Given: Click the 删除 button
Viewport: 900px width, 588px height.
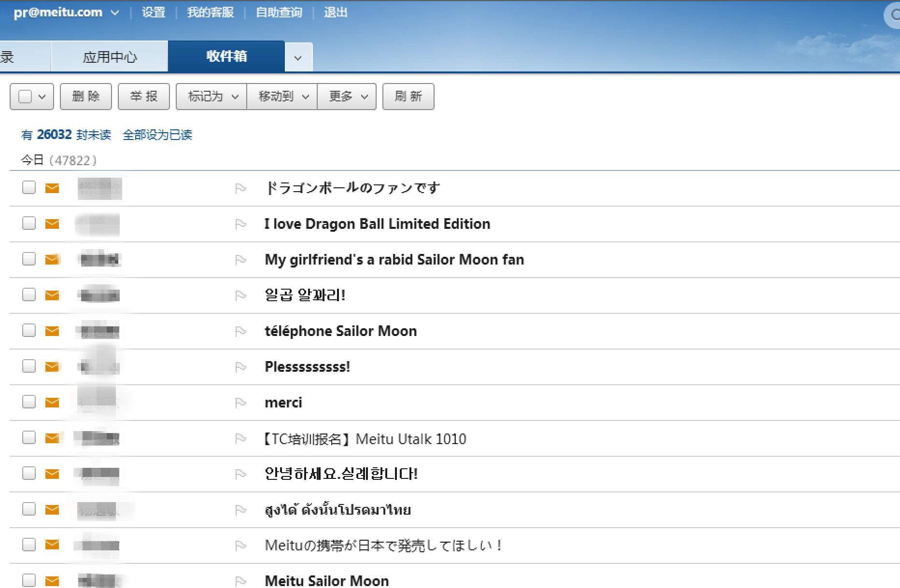Looking at the screenshot, I should pos(86,97).
